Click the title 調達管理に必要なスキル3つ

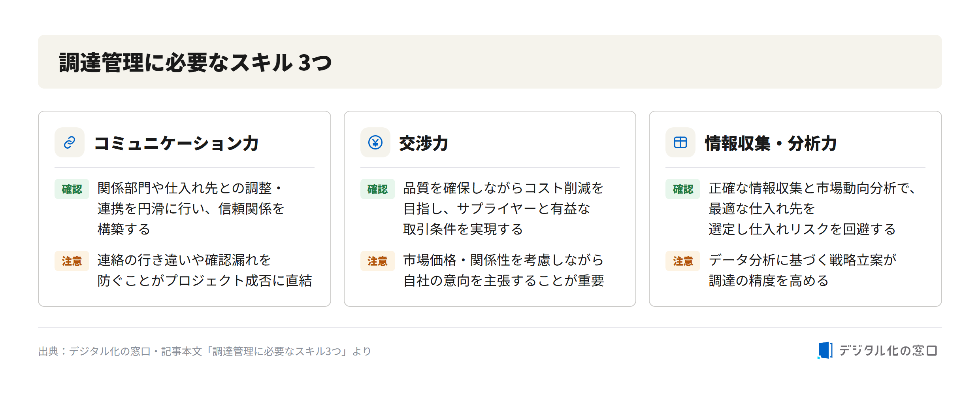pos(196,62)
